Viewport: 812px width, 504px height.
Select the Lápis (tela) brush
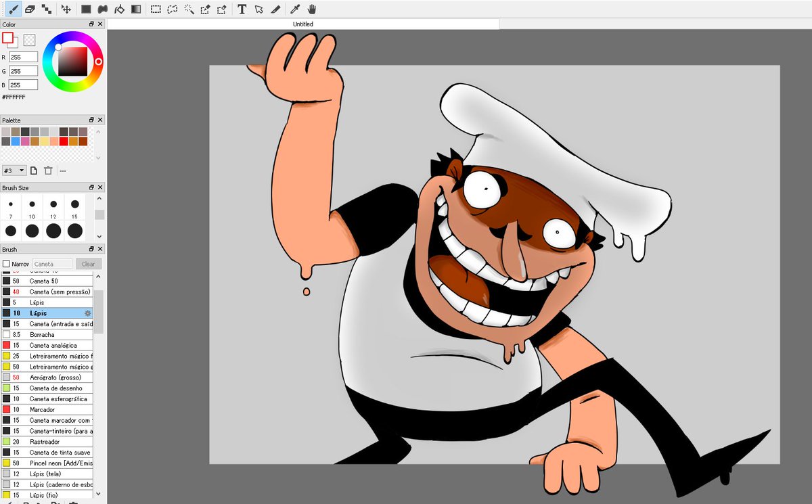pos(46,474)
